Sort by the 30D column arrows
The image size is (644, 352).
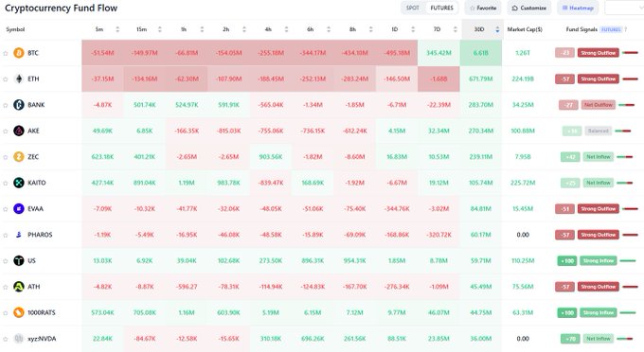click(497, 29)
